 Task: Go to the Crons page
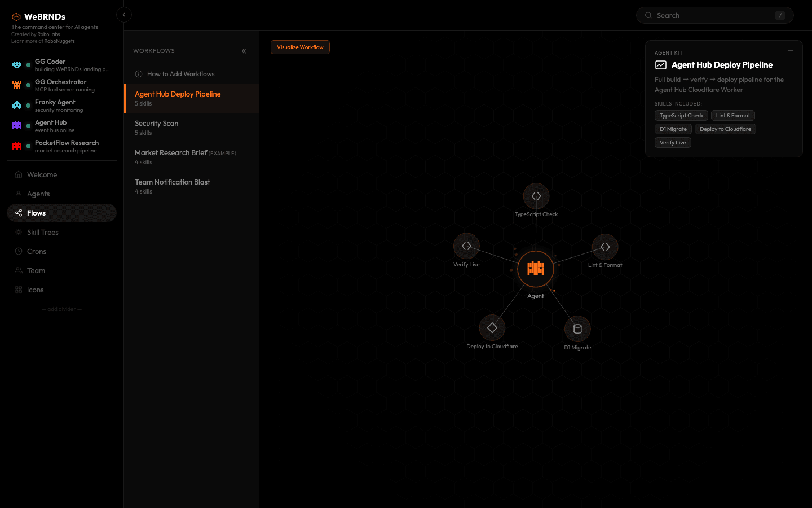click(x=37, y=252)
